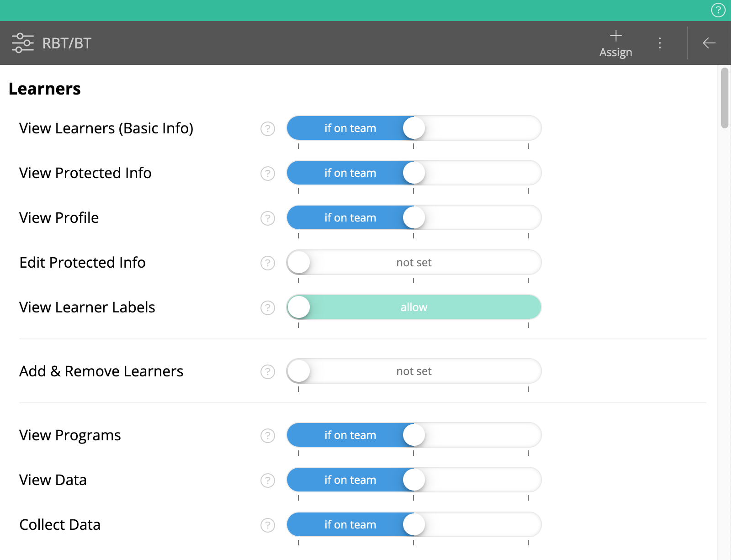Click the Collect Data slider handle
The image size is (733, 560).
click(414, 524)
